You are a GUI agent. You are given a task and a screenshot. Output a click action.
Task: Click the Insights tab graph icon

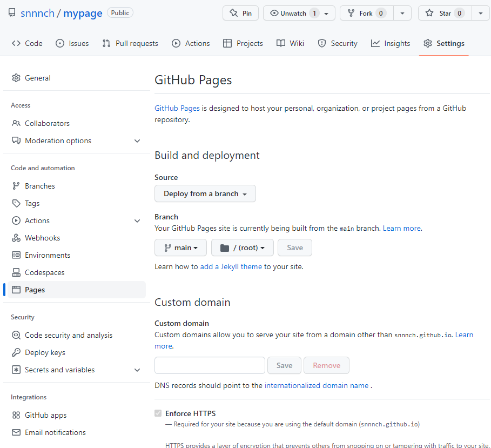pos(375,43)
